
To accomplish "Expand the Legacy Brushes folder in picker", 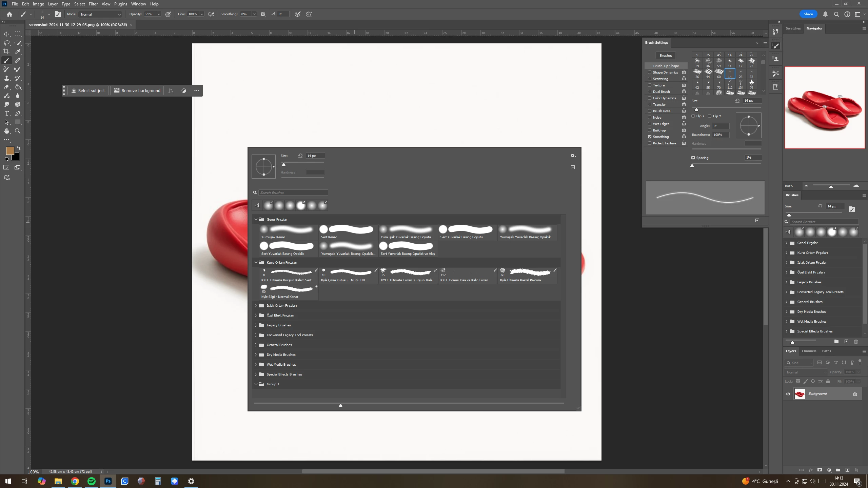I will tap(256, 325).
